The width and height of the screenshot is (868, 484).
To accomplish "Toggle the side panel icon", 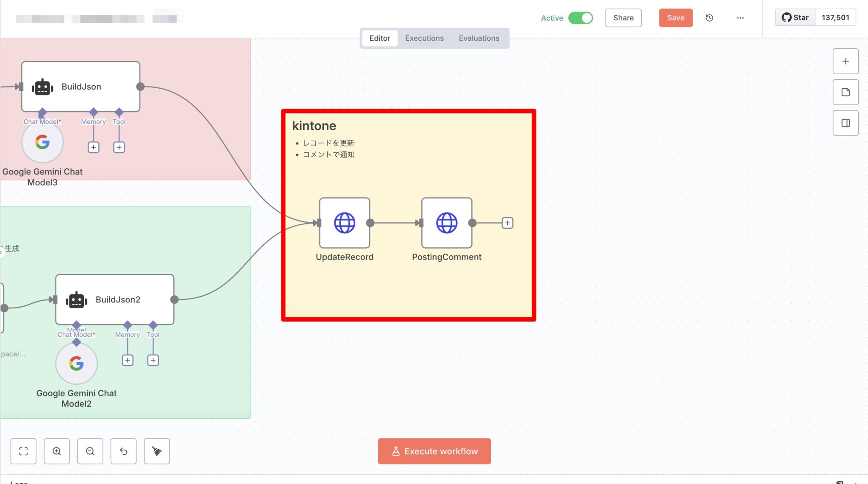I will pyautogui.click(x=845, y=123).
